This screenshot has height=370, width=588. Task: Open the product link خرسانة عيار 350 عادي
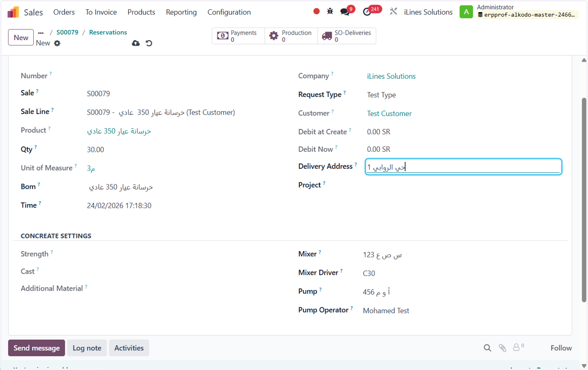(x=119, y=131)
